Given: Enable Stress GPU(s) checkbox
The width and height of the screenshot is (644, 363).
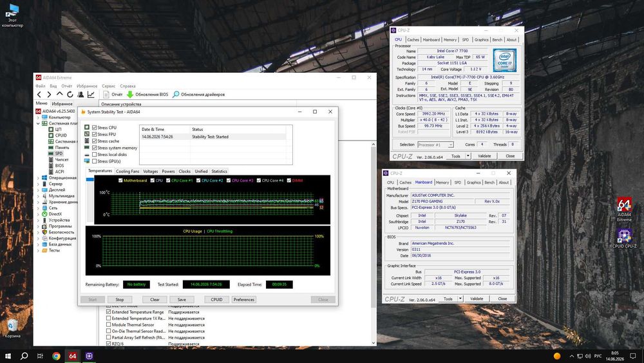Looking at the screenshot, I should pos(95,161).
